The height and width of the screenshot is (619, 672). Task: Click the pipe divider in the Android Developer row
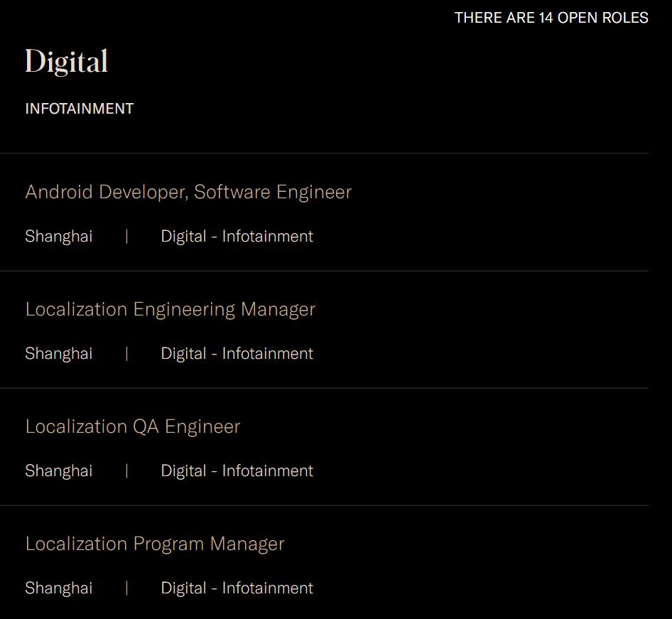pos(126,236)
